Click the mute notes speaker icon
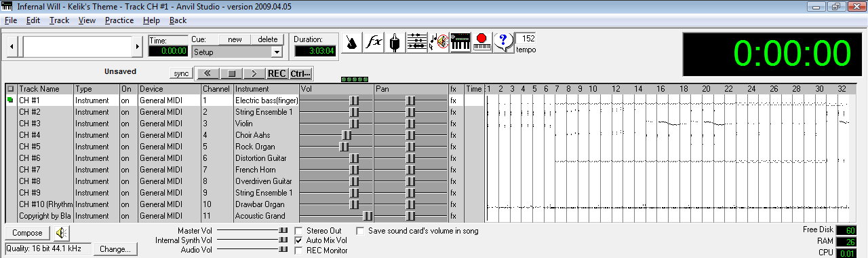Viewport: 868px width, 258px height. [439, 42]
